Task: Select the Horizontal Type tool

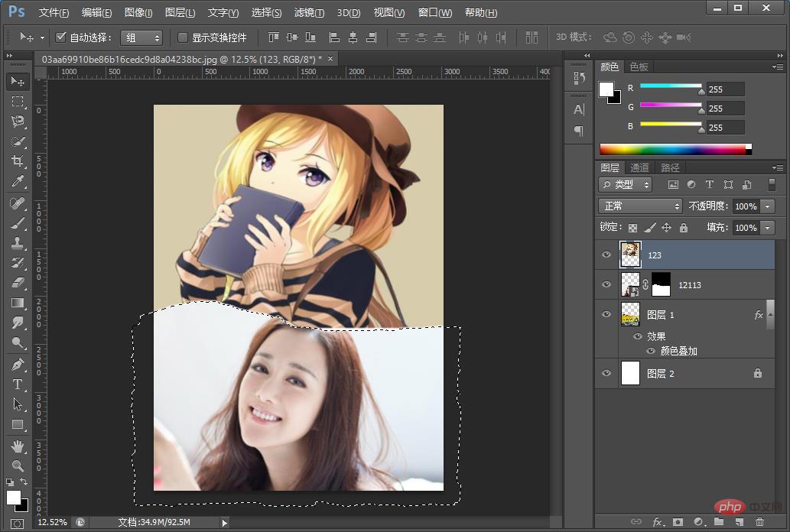Action: click(x=17, y=384)
